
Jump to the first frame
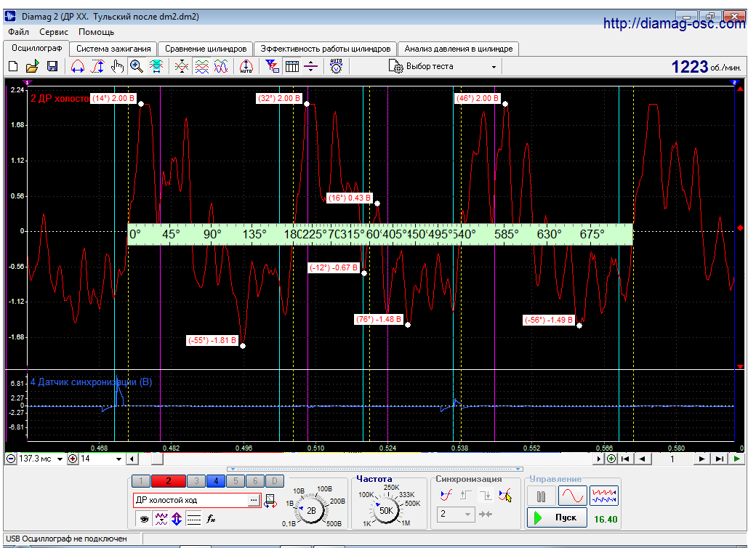[x=625, y=459]
